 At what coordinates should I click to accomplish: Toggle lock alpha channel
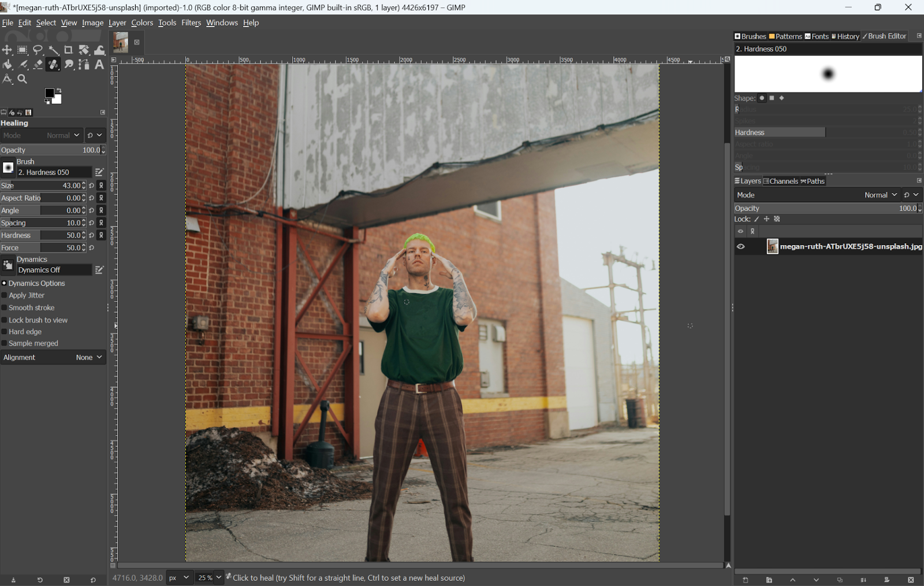[x=777, y=219]
